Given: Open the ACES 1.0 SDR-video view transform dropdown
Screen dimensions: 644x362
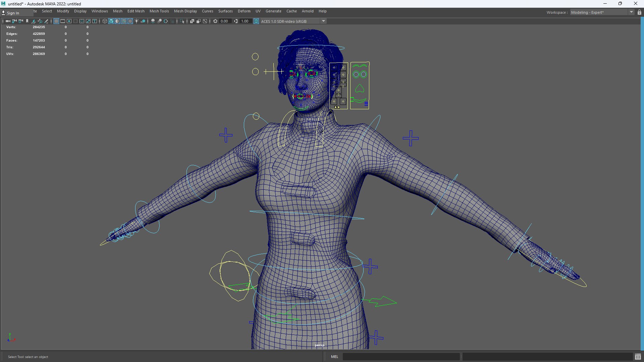Looking at the screenshot, I should point(323,21).
